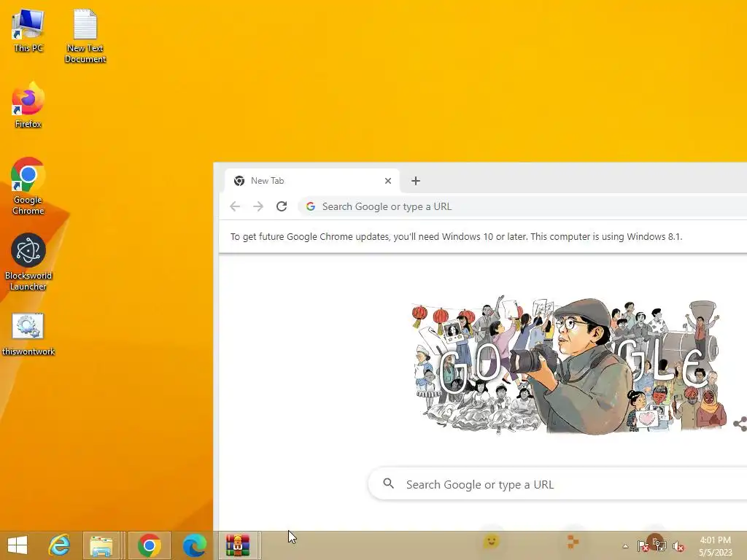Open a new Chrome tab with plus button
Viewport: 747px width, 560px height.
415,181
